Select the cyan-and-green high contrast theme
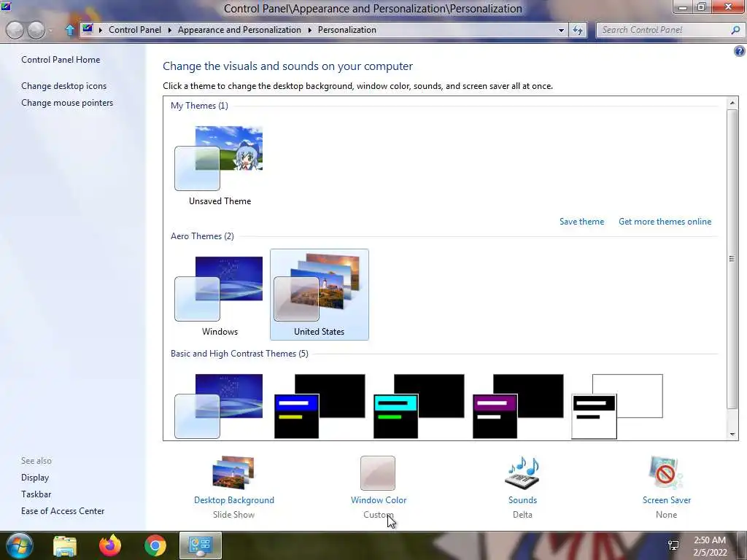This screenshot has height=560, width=747. [x=419, y=406]
